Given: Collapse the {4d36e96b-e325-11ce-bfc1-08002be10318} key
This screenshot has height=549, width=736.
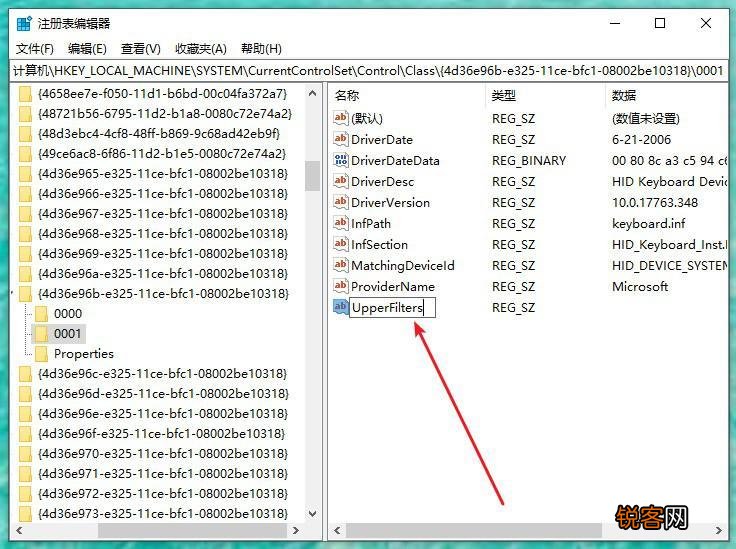Looking at the screenshot, I should coord(13,294).
